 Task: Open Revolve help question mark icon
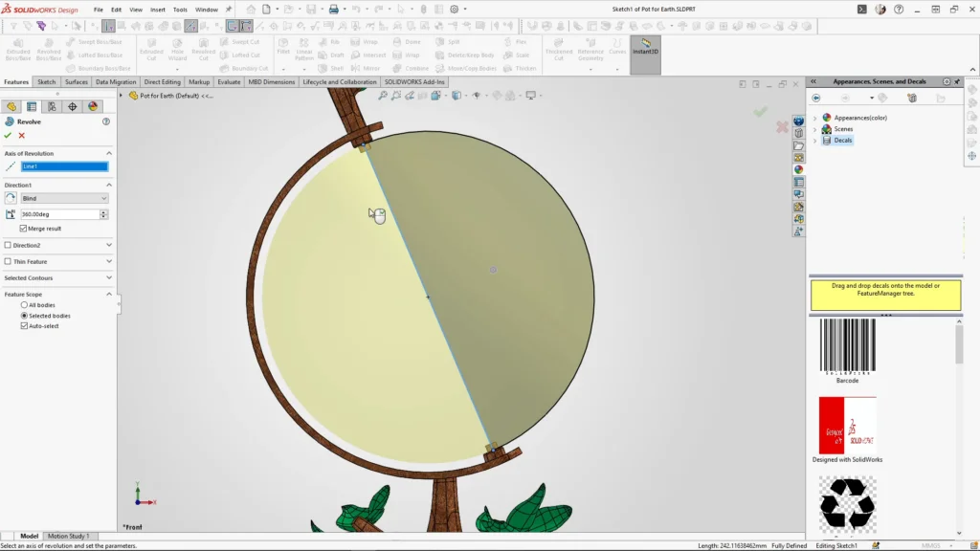click(x=106, y=121)
